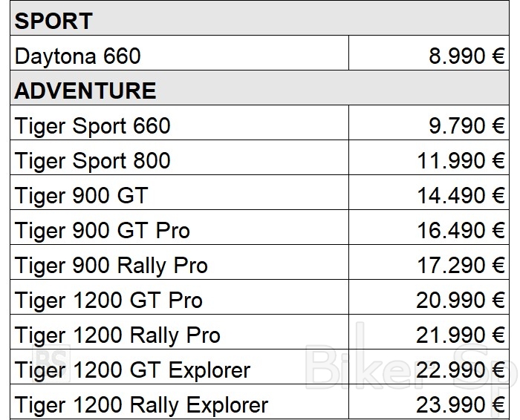Click the 9.790 € price
This screenshot has height=420, width=520.
point(467,126)
